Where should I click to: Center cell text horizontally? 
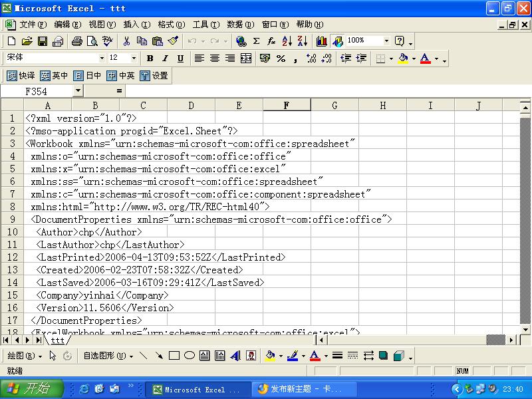click(215, 59)
